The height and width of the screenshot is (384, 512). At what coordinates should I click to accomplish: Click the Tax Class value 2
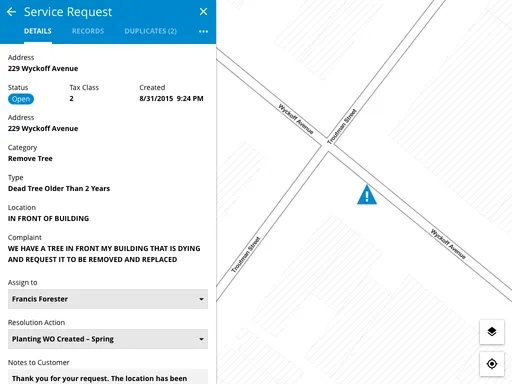pos(71,99)
